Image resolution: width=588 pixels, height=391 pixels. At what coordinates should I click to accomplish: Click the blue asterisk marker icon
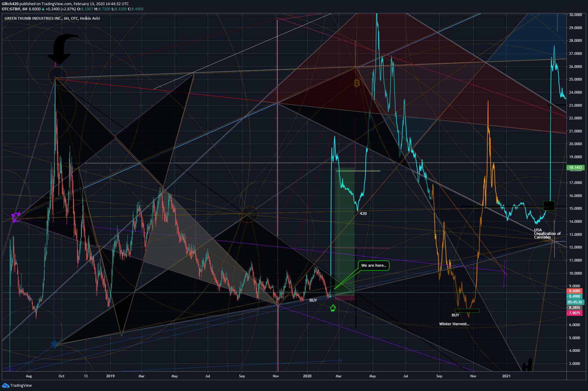55,344
